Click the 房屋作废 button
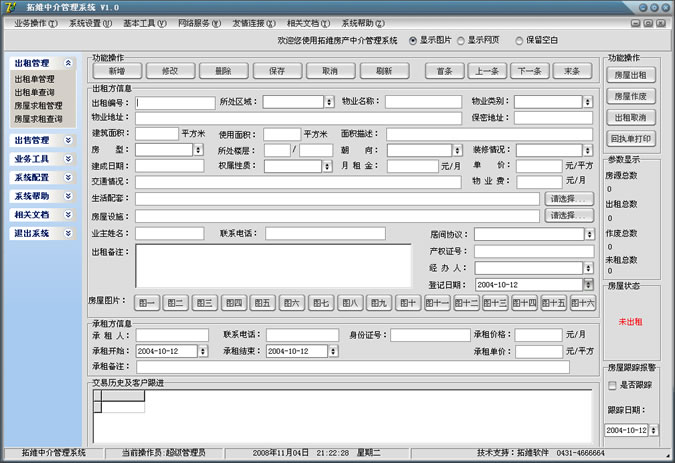The height and width of the screenshot is (463, 675). pyautogui.click(x=631, y=96)
